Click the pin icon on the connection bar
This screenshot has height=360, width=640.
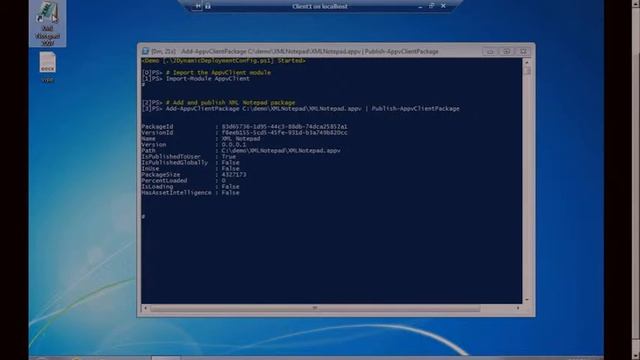pos(198,6)
